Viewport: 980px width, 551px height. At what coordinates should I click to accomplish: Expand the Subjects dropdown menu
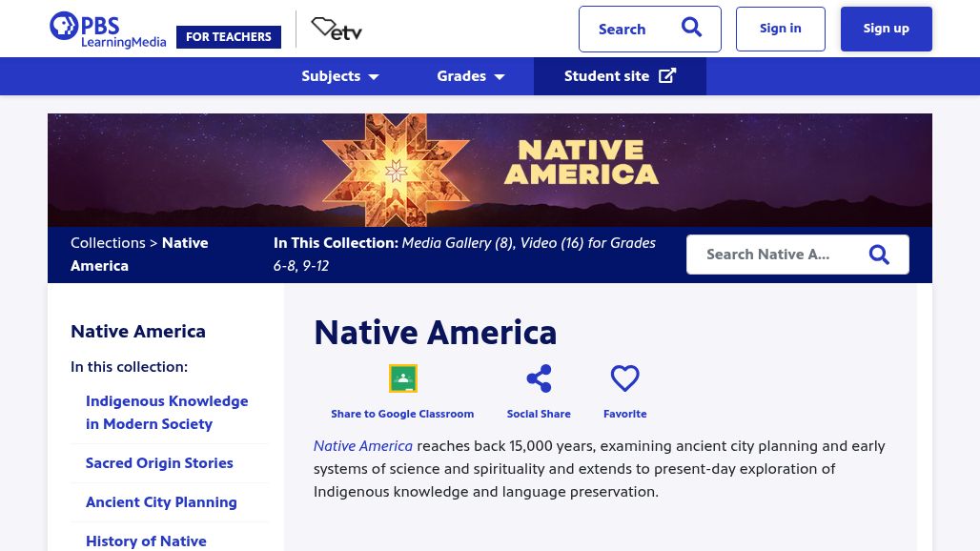coord(340,76)
